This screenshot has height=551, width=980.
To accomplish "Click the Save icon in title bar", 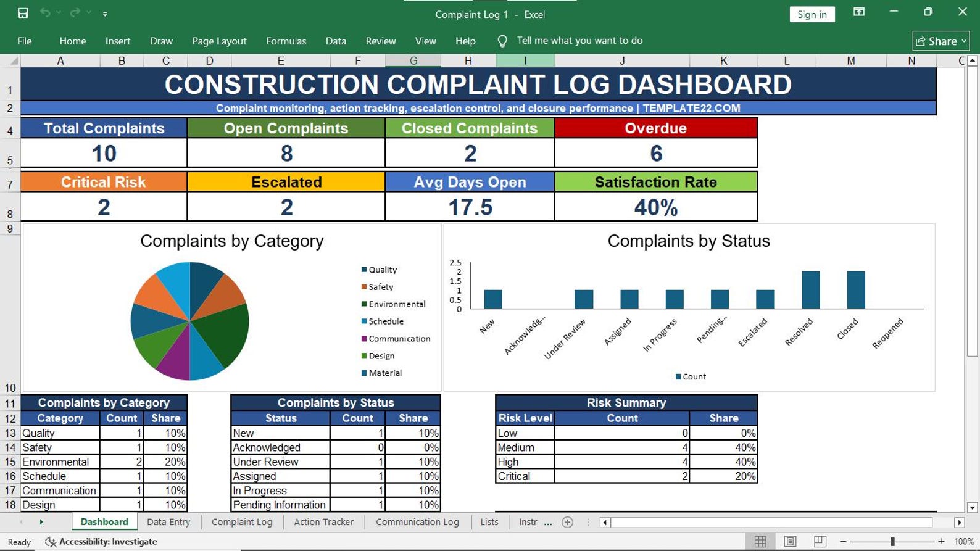I will [x=23, y=13].
